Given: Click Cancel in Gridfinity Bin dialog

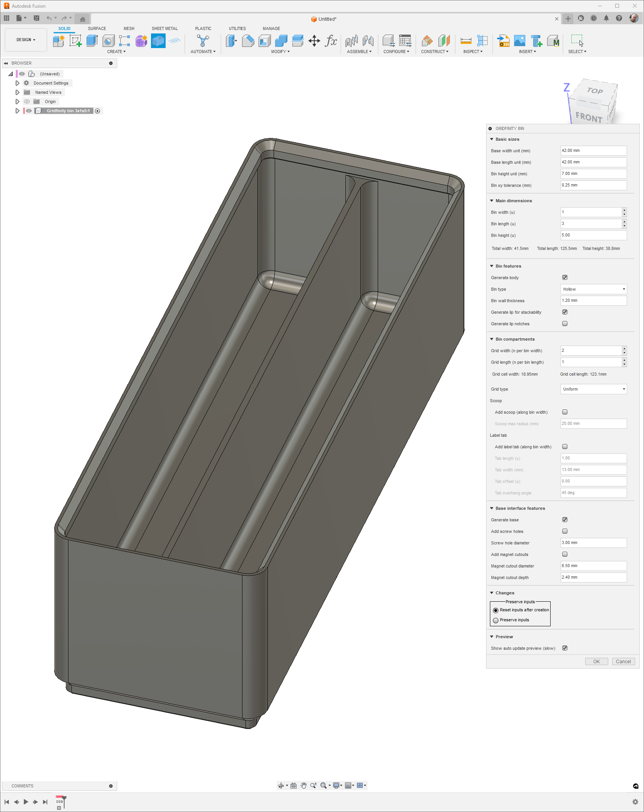Looking at the screenshot, I should (x=623, y=662).
